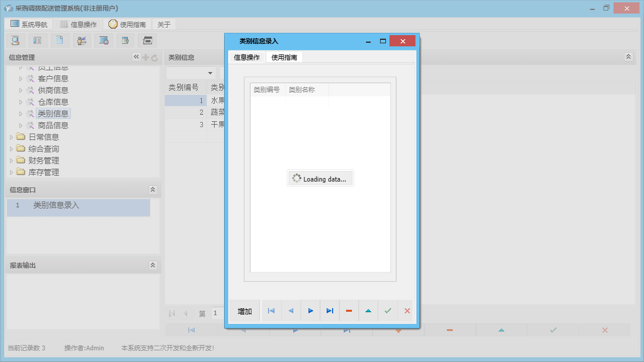
Task: Open the 关于 menu
Action: pos(164,24)
